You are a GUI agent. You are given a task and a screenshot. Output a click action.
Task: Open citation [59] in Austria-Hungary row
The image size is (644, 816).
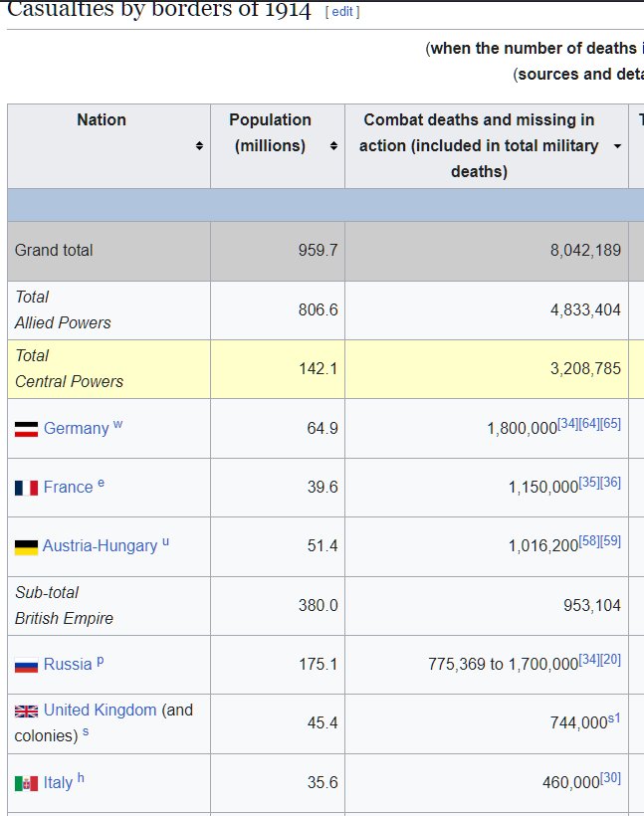click(x=611, y=541)
